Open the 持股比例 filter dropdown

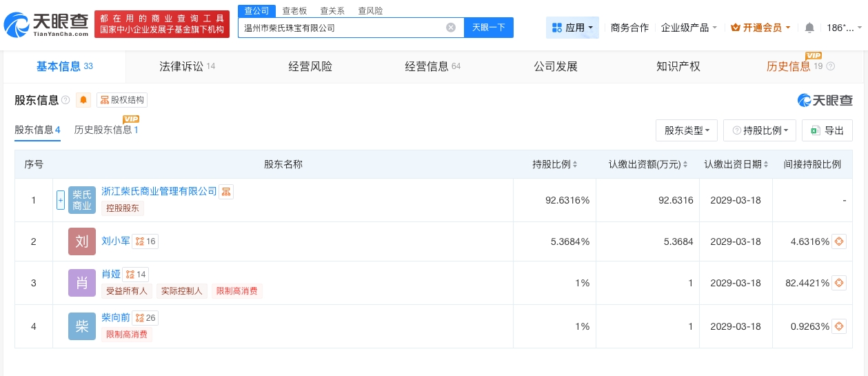pyautogui.click(x=760, y=130)
